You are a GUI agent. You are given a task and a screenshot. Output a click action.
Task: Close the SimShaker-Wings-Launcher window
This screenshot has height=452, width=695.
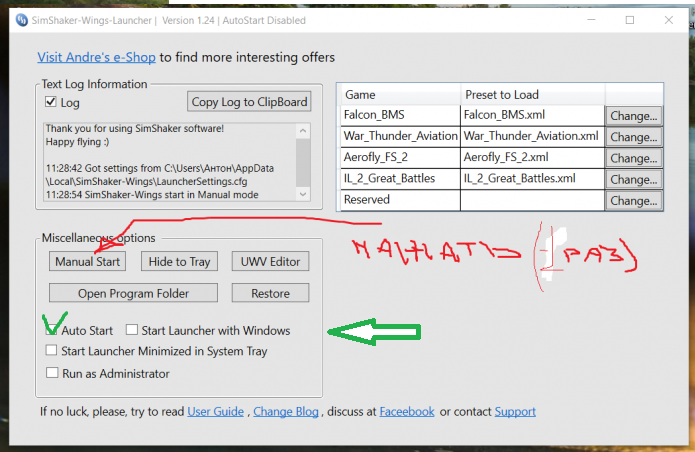(669, 20)
